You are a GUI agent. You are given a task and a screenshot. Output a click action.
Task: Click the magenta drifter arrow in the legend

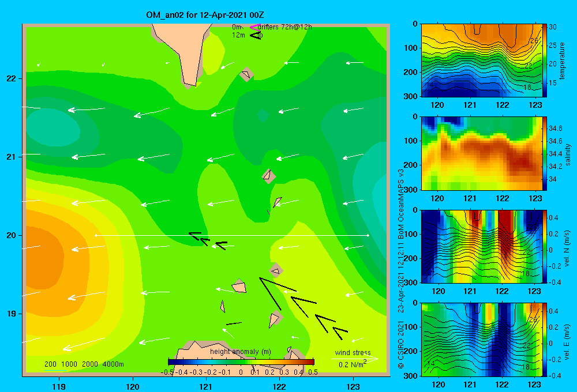255,27
